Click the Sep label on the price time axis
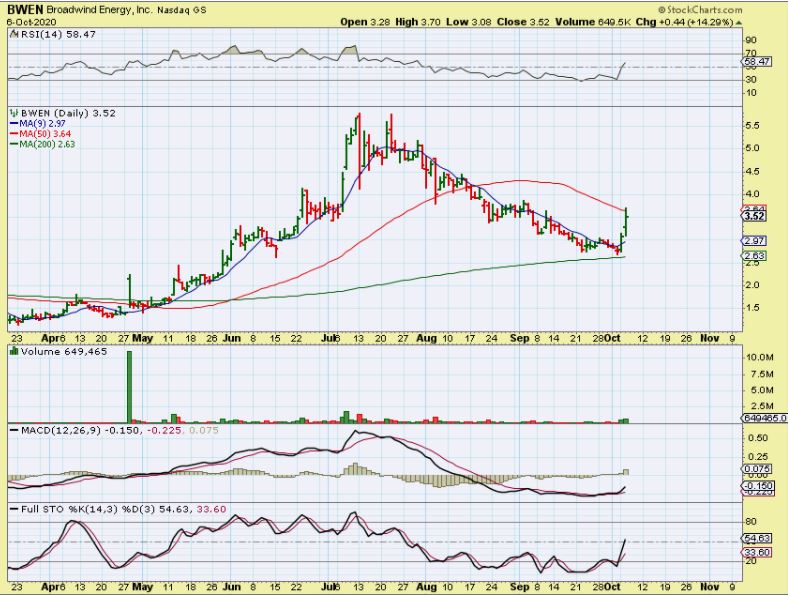 520,338
